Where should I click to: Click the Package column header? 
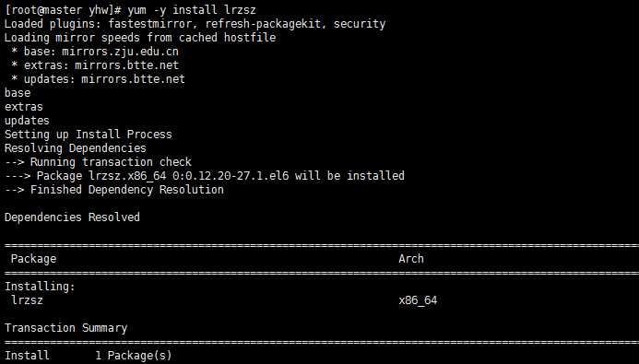[34, 259]
